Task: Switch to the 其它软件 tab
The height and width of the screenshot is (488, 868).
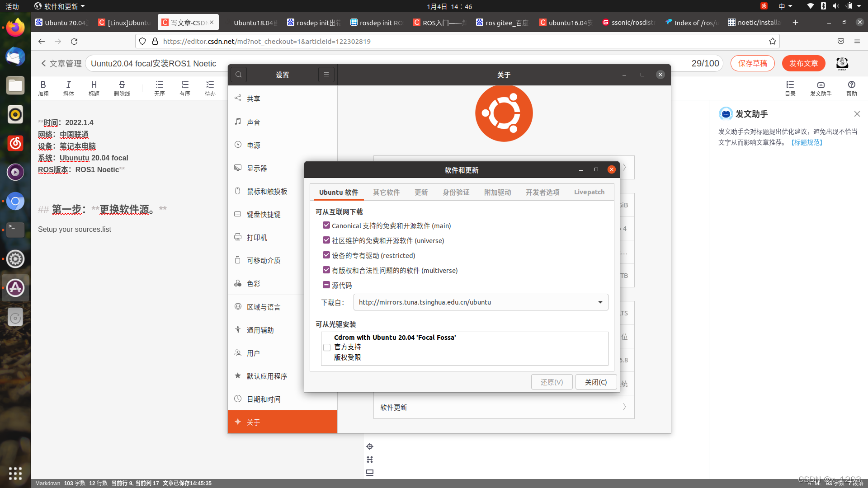Action: tap(386, 192)
